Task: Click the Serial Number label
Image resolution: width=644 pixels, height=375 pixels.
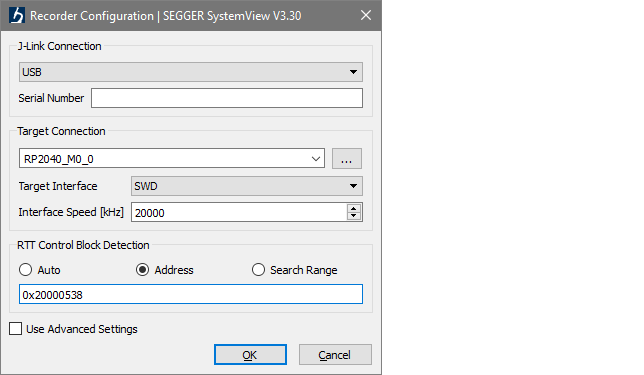Action: tap(51, 98)
